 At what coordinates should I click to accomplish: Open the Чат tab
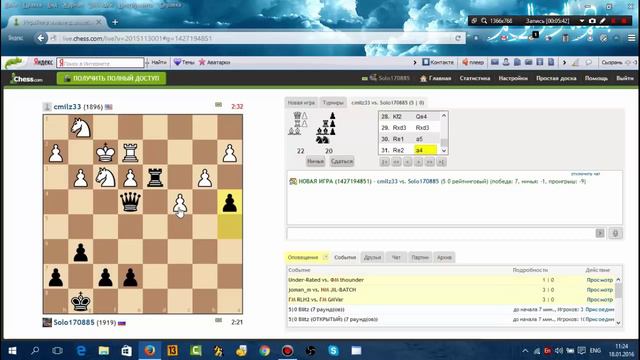pos(396,257)
